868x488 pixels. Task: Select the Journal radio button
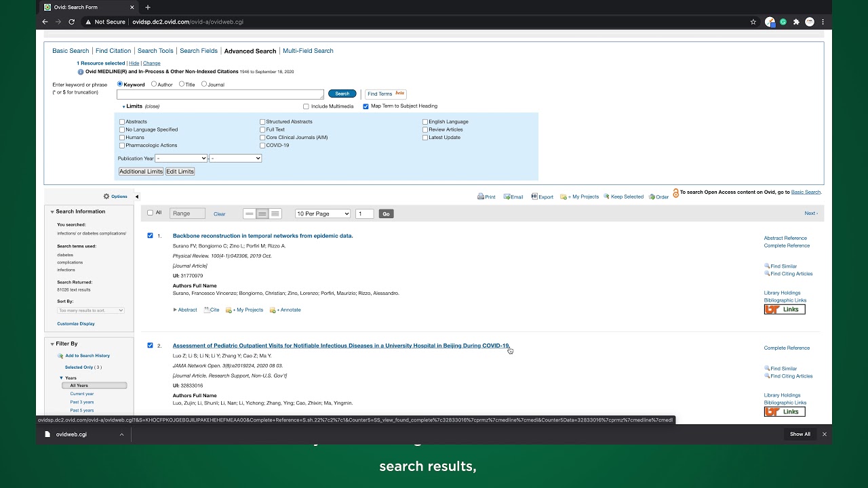204,84
